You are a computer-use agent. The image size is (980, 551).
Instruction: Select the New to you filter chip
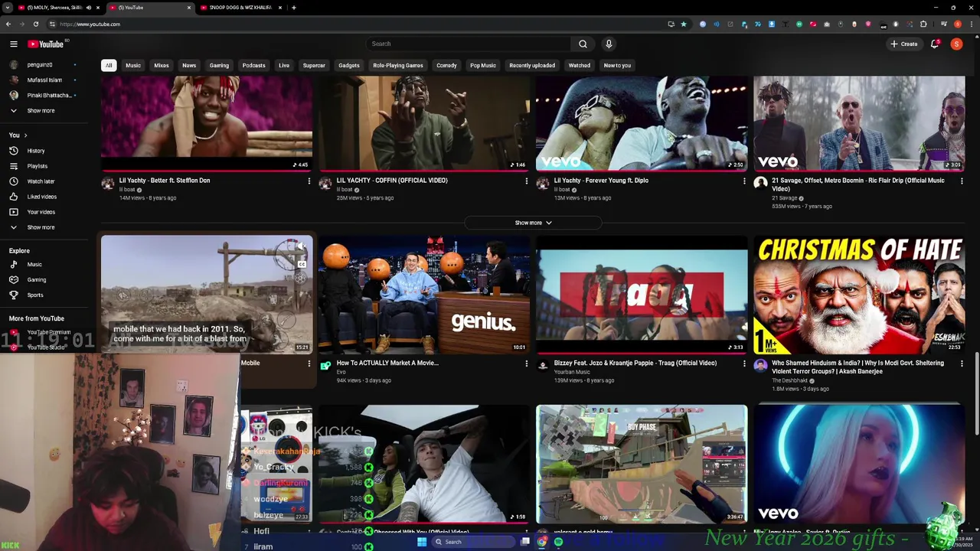click(617, 66)
